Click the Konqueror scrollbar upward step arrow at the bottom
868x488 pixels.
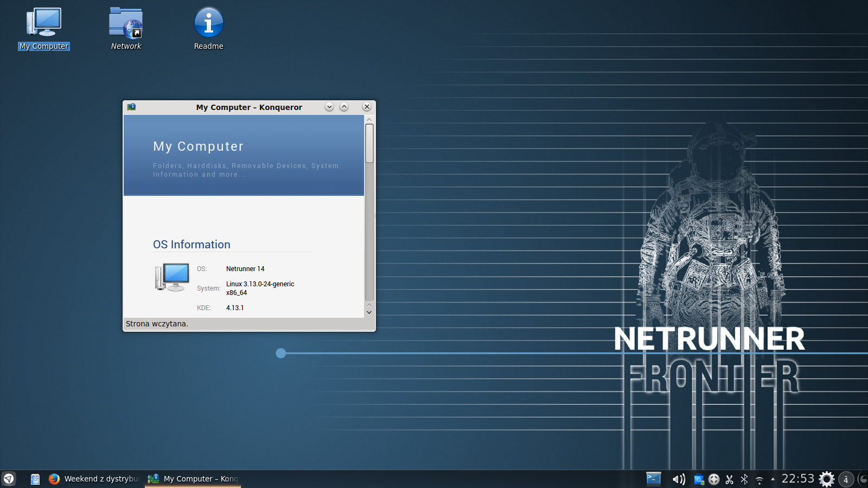pyautogui.click(x=369, y=305)
